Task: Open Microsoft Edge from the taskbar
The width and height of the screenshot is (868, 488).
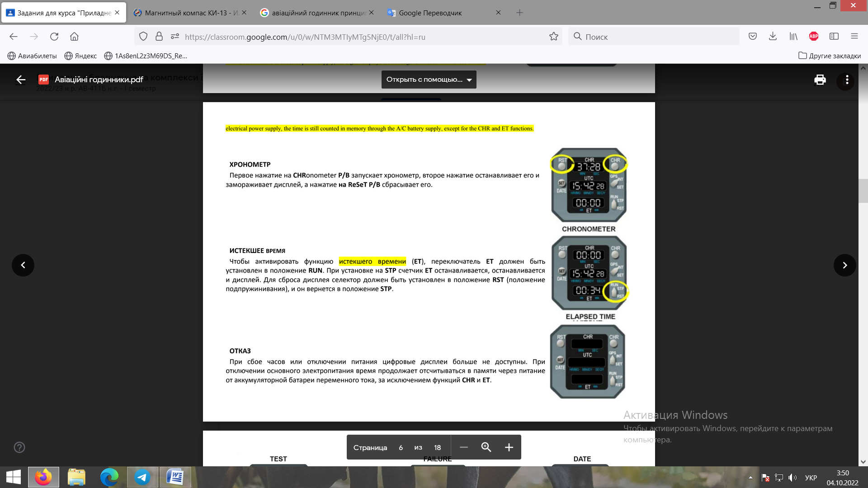Action: (109, 477)
